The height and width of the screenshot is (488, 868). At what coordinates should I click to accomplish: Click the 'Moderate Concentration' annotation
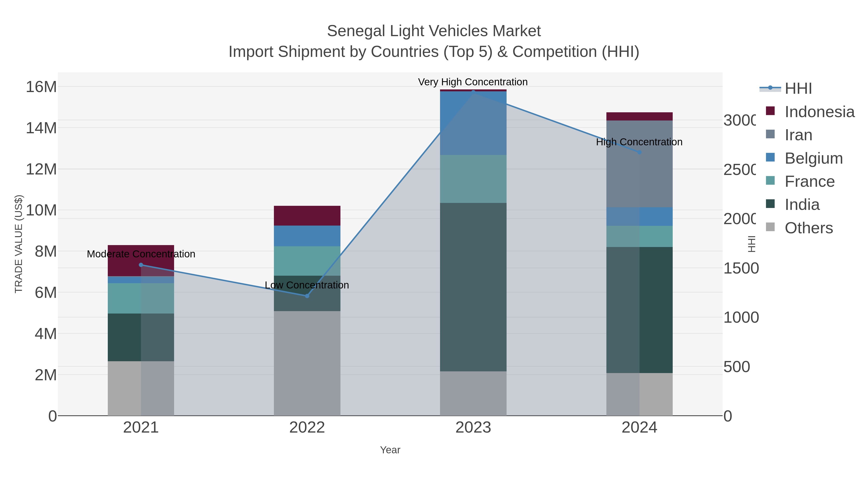(141, 254)
